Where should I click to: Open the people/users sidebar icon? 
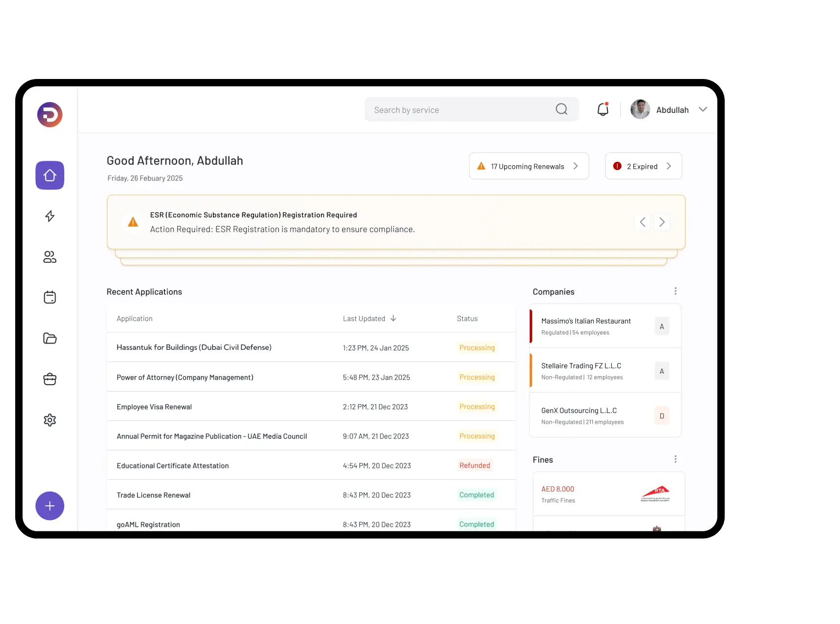click(x=50, y=257)
